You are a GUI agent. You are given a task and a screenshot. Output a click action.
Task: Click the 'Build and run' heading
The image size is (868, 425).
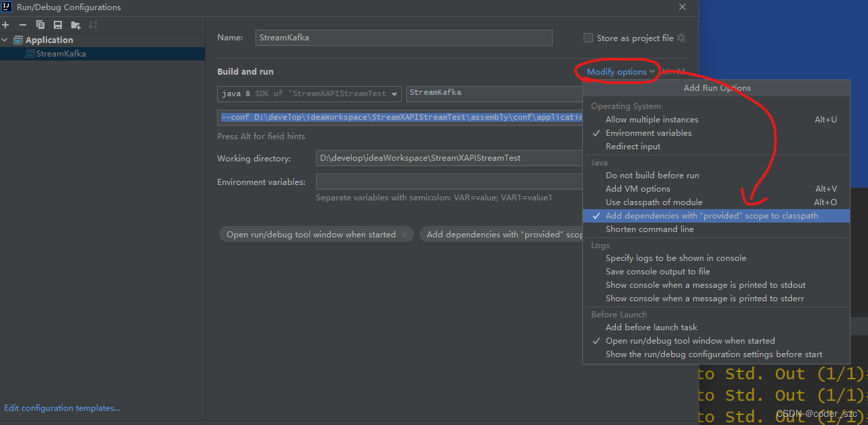coord(245,72)
